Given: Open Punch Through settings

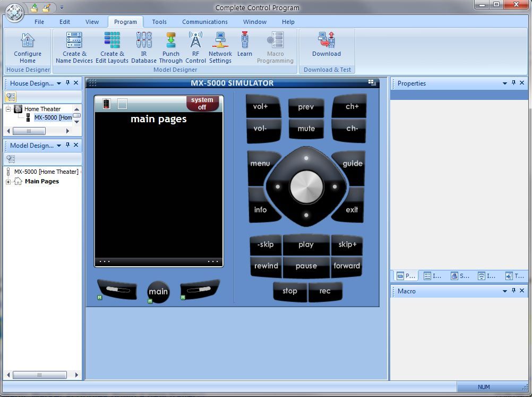Looking at the screenshot, I should click(x=170, y=48).
